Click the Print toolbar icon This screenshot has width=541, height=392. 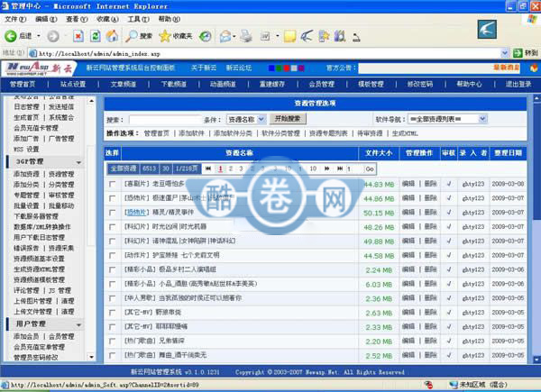coord(246,36)
